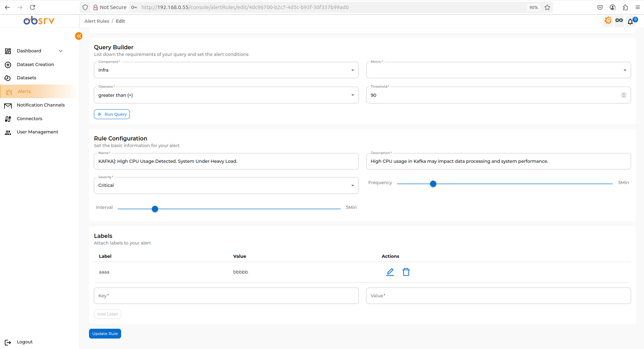644x349 pixels.
Task: Expand the Dashboard submenu chevron
Action: 61,51
